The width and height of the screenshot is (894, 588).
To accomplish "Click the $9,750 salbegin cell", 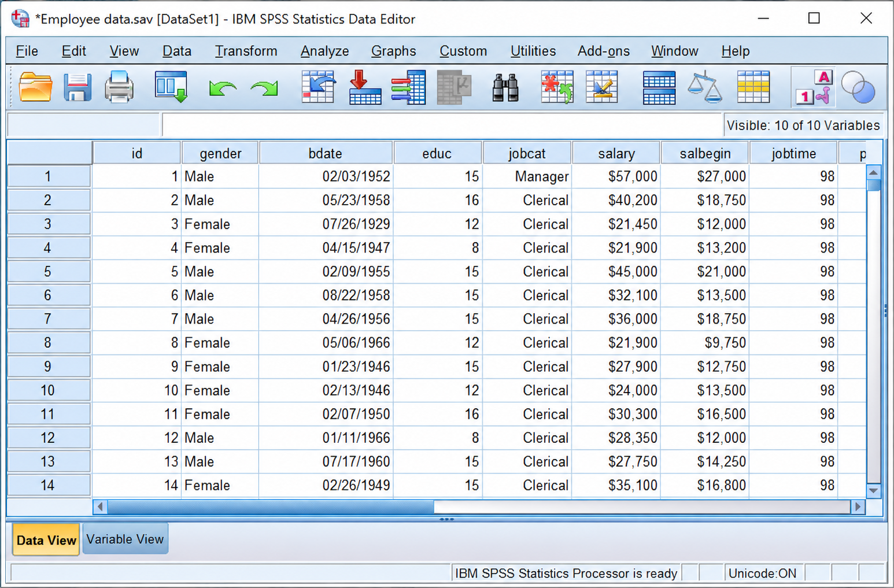I will point(705,343).
